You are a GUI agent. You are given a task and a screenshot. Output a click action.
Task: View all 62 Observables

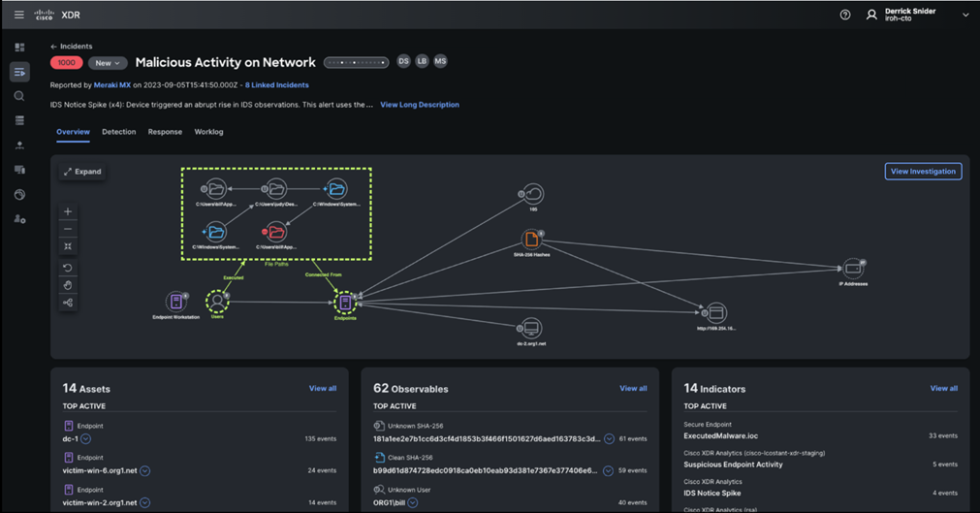[633, 389]
